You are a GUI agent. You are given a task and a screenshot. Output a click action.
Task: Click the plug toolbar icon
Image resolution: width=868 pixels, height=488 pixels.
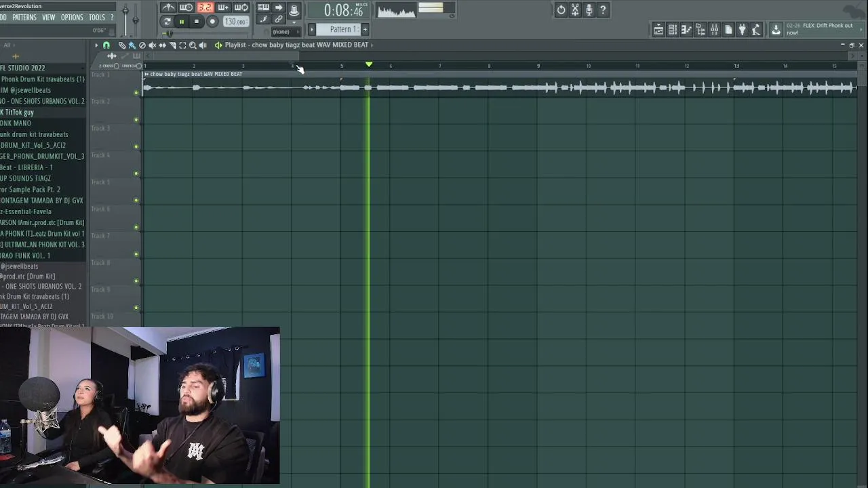(742, 30)
